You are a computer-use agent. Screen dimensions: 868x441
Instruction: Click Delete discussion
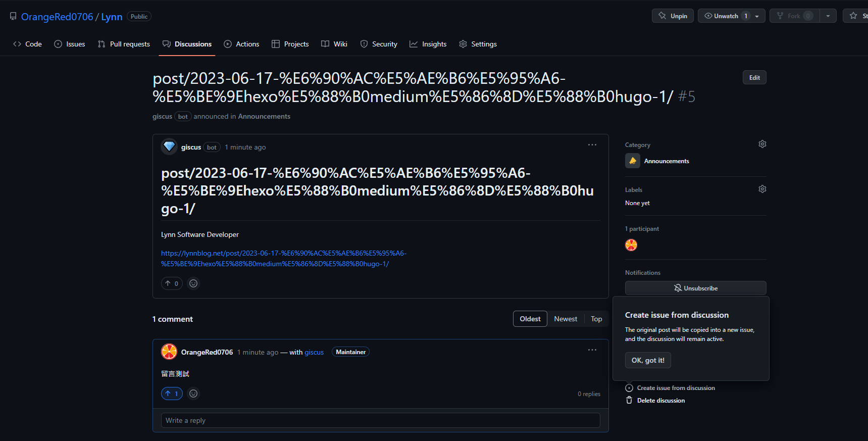(660, 401)
